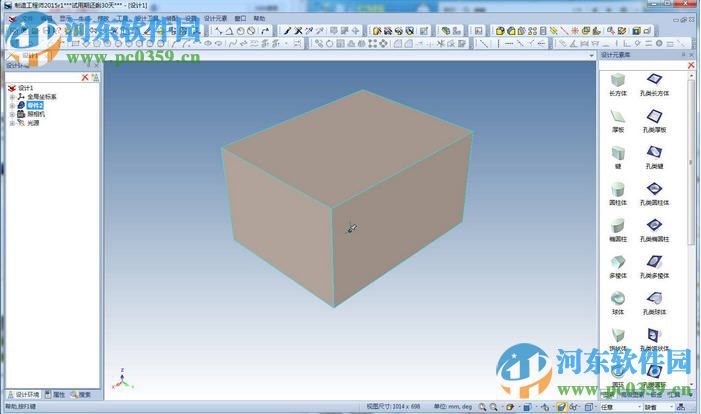The image size is (701, 414).
Task: Click the first zoom magnifier in the status bar
Action: click(482, 407)
